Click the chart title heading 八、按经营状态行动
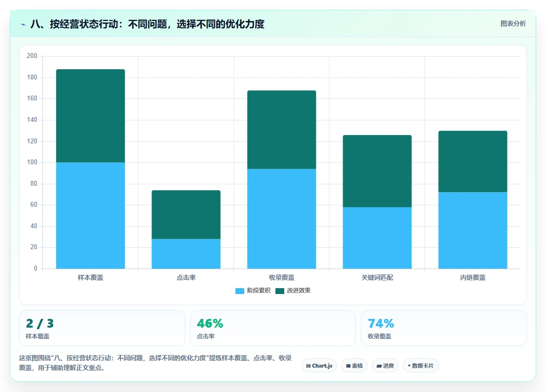 coord(147,24)
